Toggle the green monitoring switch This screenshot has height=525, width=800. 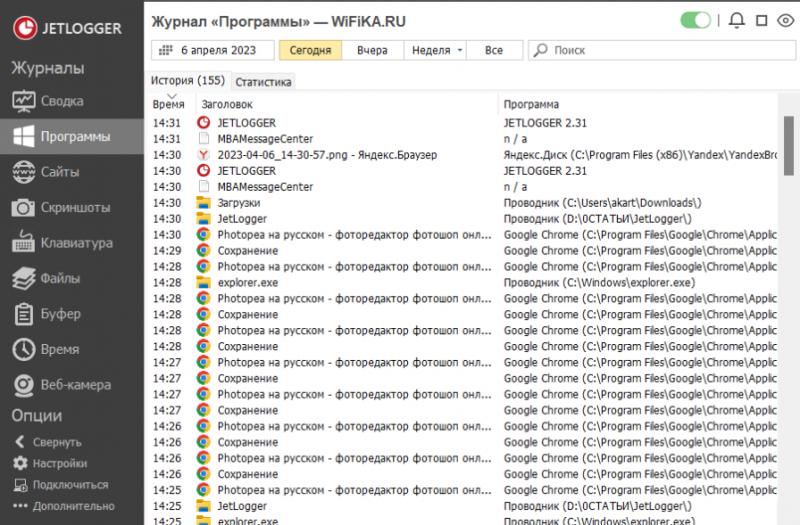[x=695, y=21]
